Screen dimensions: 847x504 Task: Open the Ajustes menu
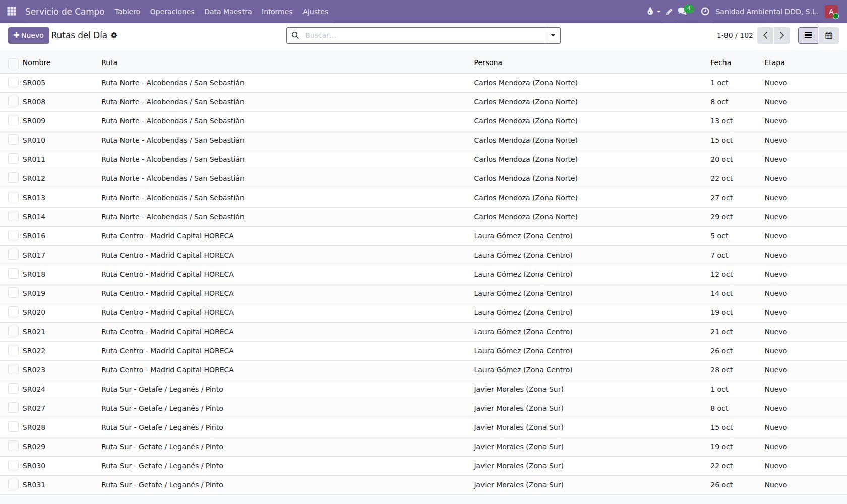point(315,11)
